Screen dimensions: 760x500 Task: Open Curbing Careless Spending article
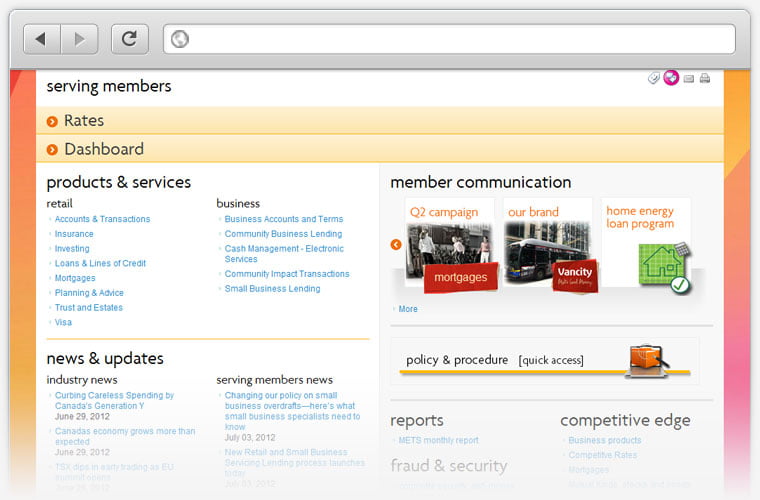click(114, 401)
